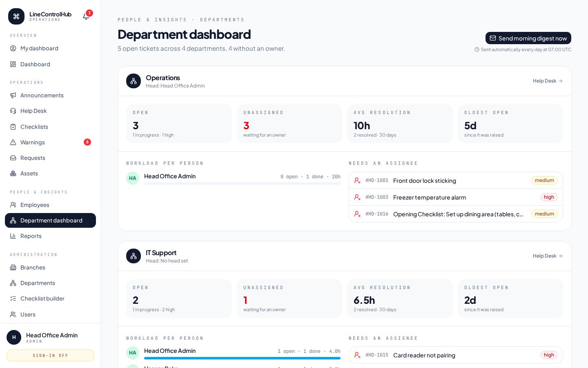This screenshot has height=368, width=588.
Task: Click the high badge on Freezer temperature alarm
Action: pos(549,197)
